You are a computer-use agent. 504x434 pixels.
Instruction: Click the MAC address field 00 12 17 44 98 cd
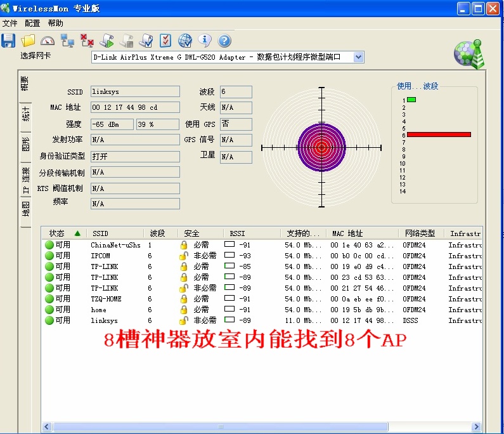click(x=135, y=107)
